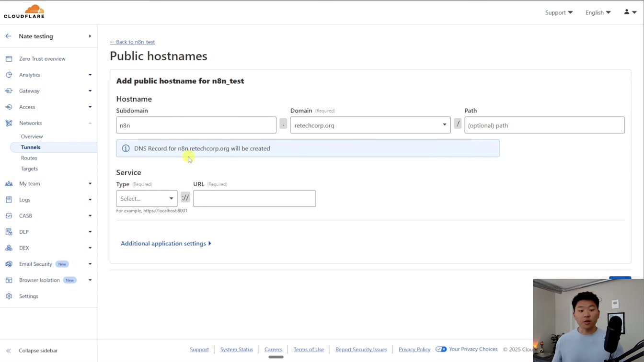Toggle the Your Privacy Choices icon
644x362 pixels.
pyautogui.click(x=441, y=350)
